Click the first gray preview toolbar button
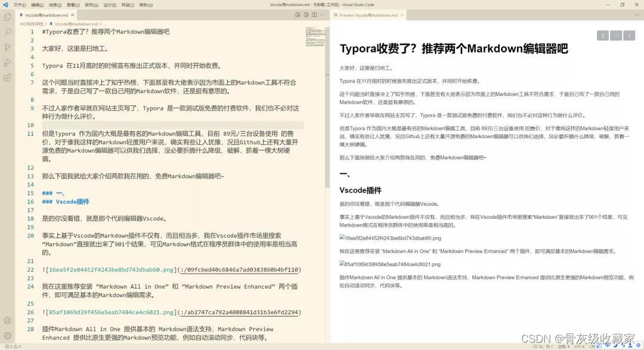 tap(602, 36)
